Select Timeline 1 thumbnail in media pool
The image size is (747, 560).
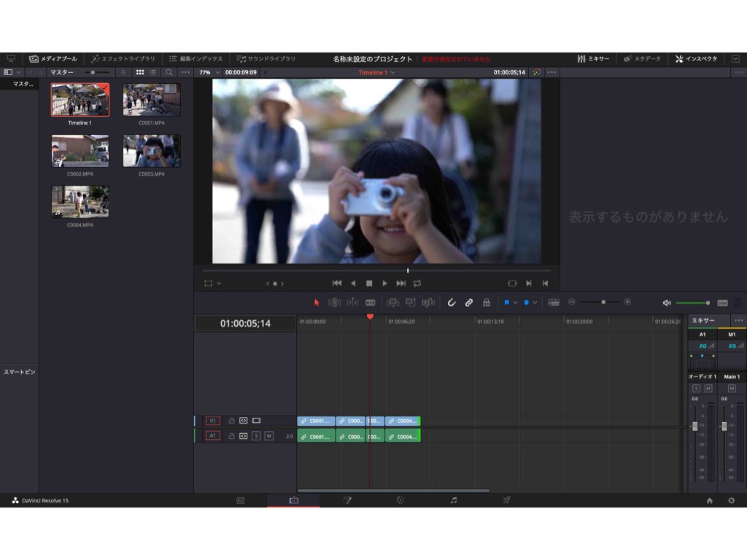(x=80, y=99)
